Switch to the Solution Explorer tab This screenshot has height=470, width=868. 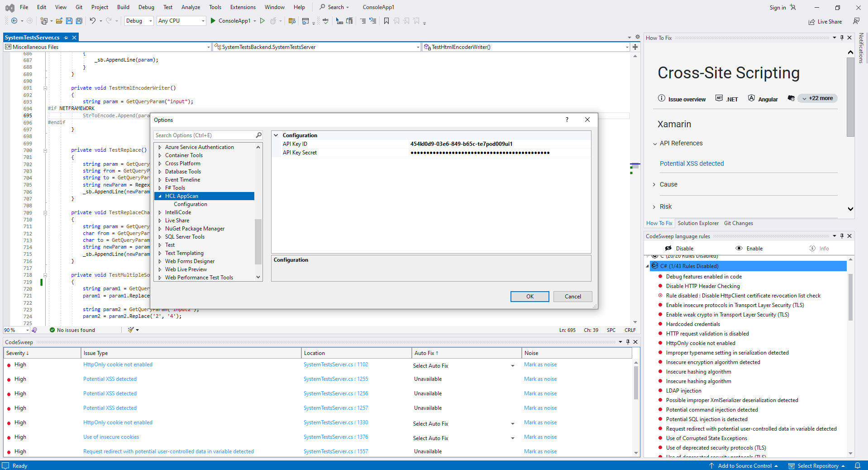pos(698,223)
